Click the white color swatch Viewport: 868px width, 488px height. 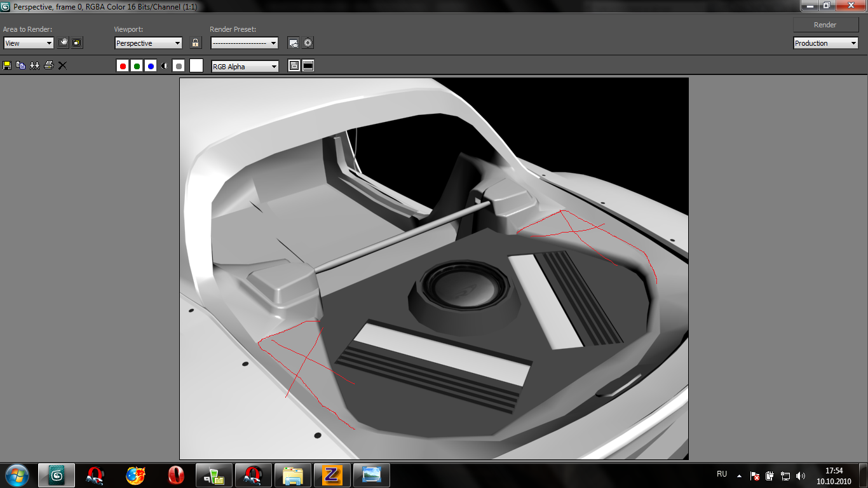click(x=196, y=65)
